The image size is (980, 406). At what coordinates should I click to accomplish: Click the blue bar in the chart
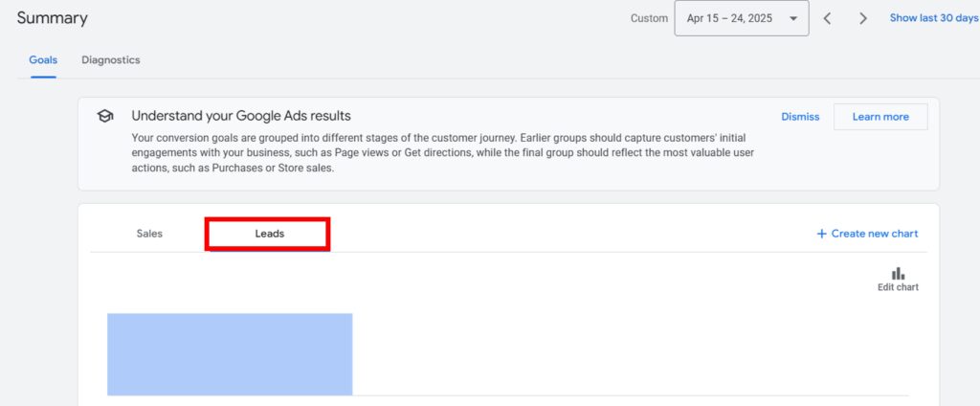(x=230, y=354)
